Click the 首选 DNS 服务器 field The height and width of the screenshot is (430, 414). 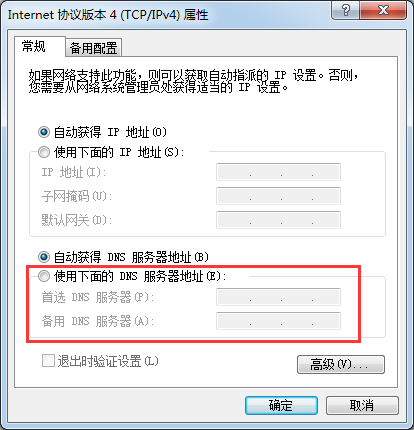click(x=278, y=297)
